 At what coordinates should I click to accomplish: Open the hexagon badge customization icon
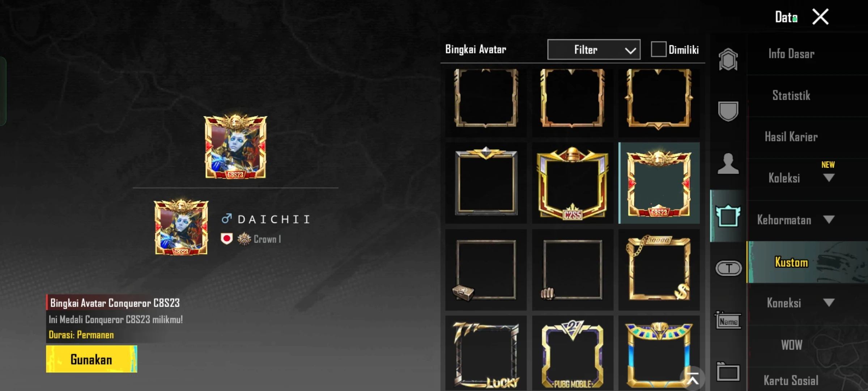pos(728,59)
